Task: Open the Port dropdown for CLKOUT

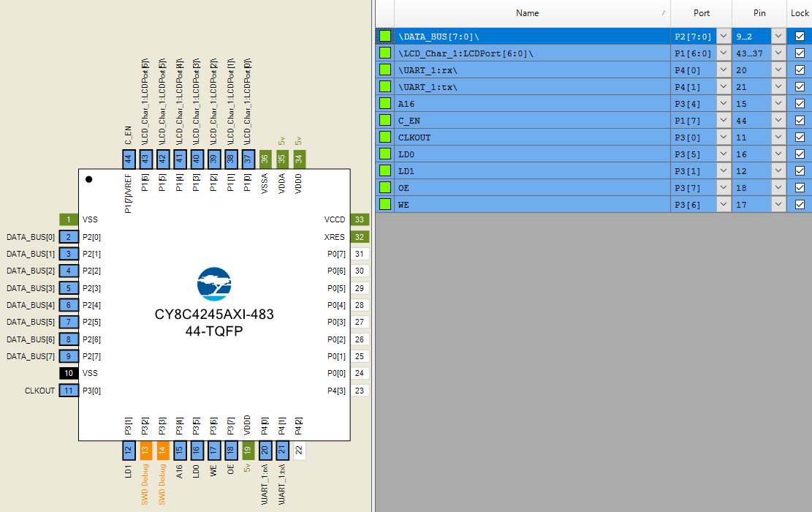Action: 724,138
